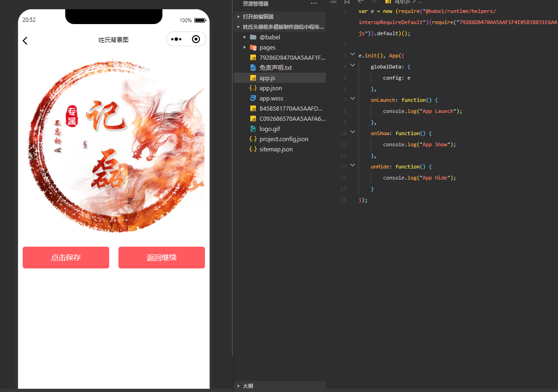Fold the globalData block at line 4

(353, 65)
